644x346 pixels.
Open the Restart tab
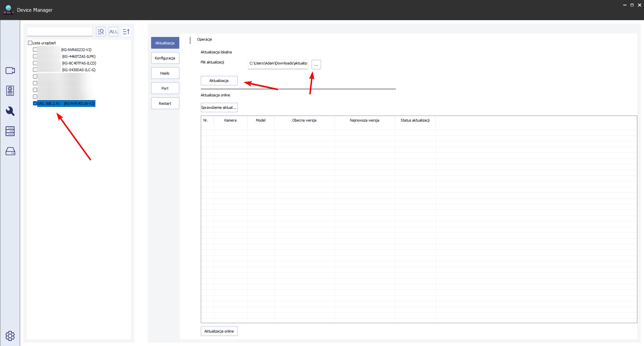click(165, 103)
